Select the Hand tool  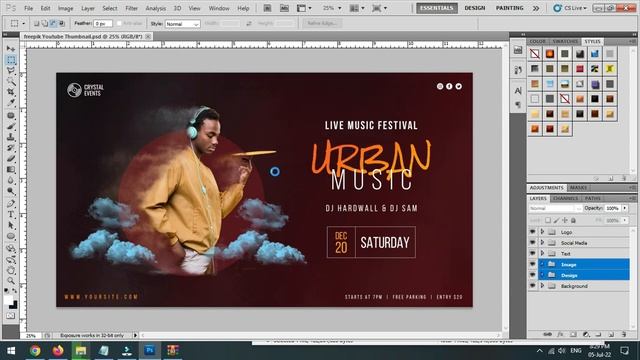coord(11,270)
